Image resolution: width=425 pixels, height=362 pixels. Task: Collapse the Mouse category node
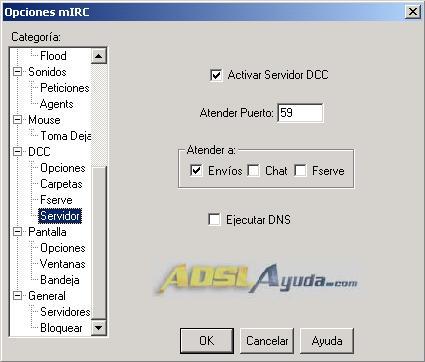coord(17,120)
